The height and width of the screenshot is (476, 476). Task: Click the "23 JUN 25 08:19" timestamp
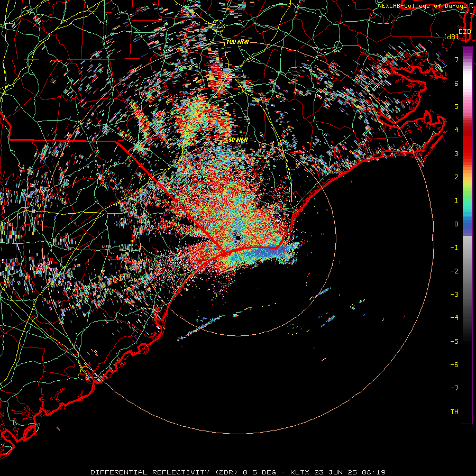[x=349, y=472]
